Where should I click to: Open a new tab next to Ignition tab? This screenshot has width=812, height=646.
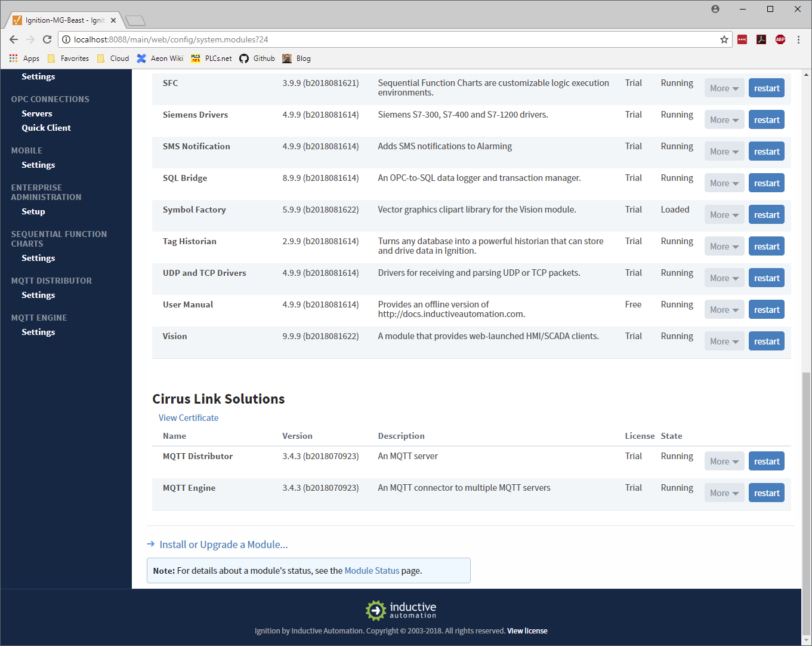(x=135, y=21)
